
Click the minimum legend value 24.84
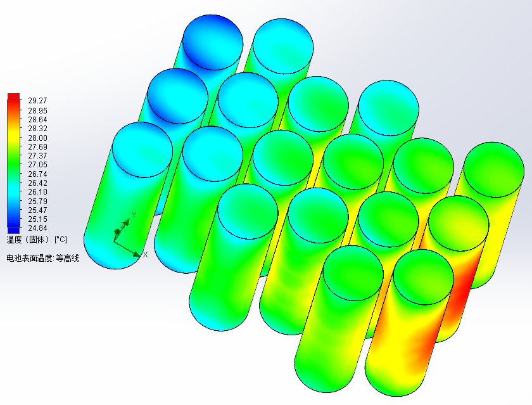[x=37, y=228]
